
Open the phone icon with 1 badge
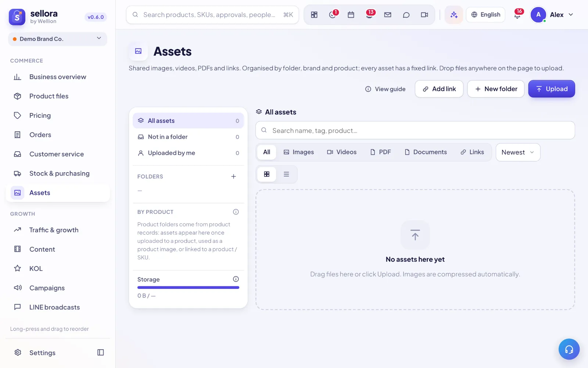pos(333,15)
